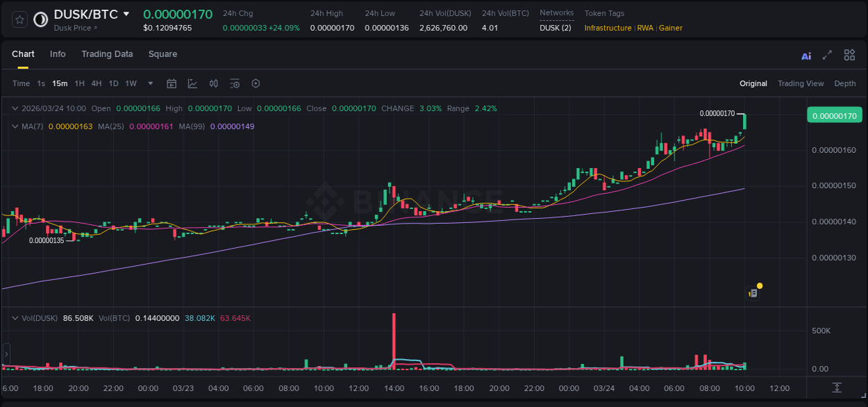The height and width of the screenshot is (407, 868).
Task: Click the go-to-date calendar icon
Action: point(172,83)
